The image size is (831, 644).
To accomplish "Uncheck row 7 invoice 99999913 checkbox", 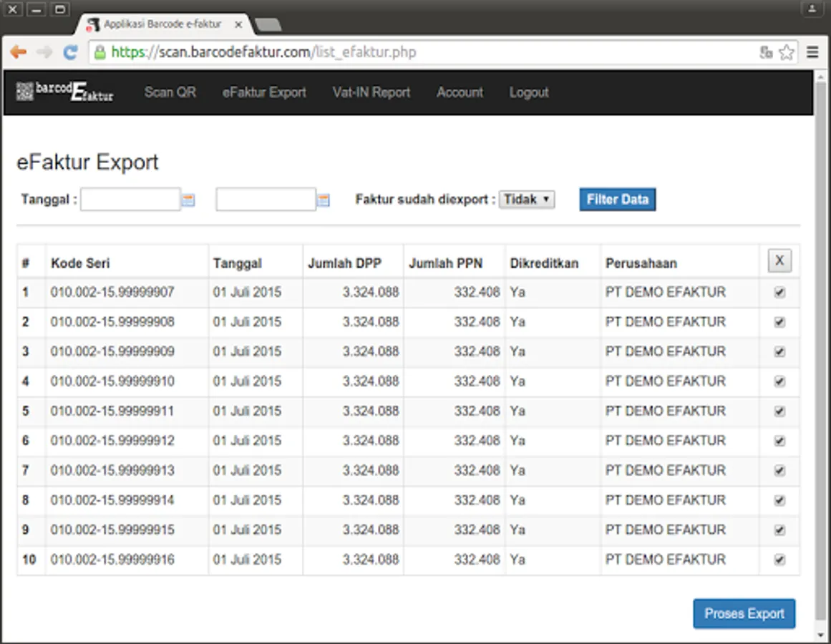I will [779, 470].
